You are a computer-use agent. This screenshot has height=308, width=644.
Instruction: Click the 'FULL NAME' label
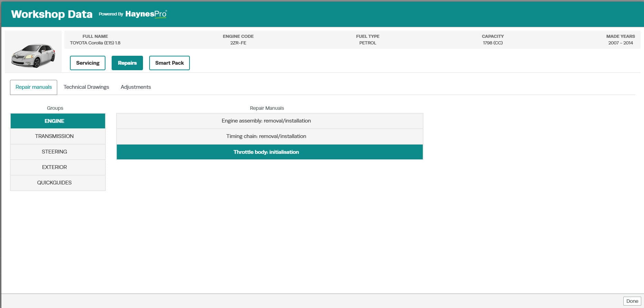(95, 36)
